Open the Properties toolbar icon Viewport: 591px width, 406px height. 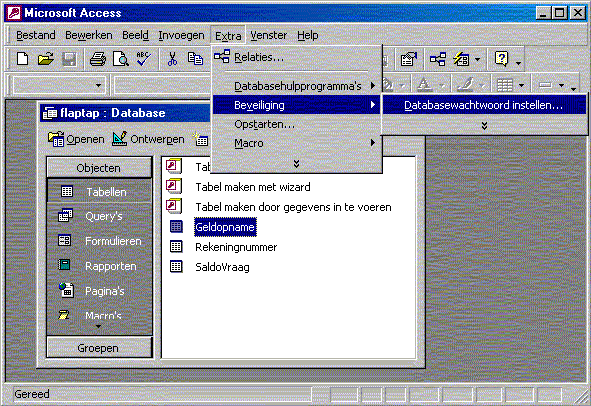point(409,59)
